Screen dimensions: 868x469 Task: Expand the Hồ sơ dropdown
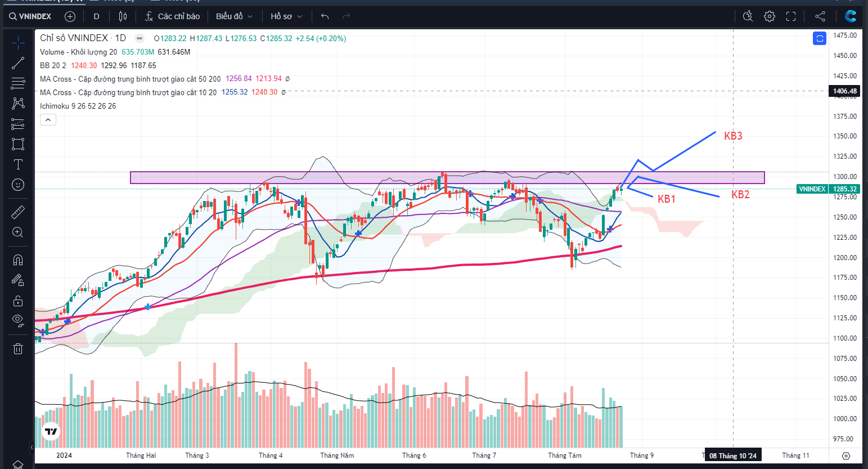click(286, 16)
